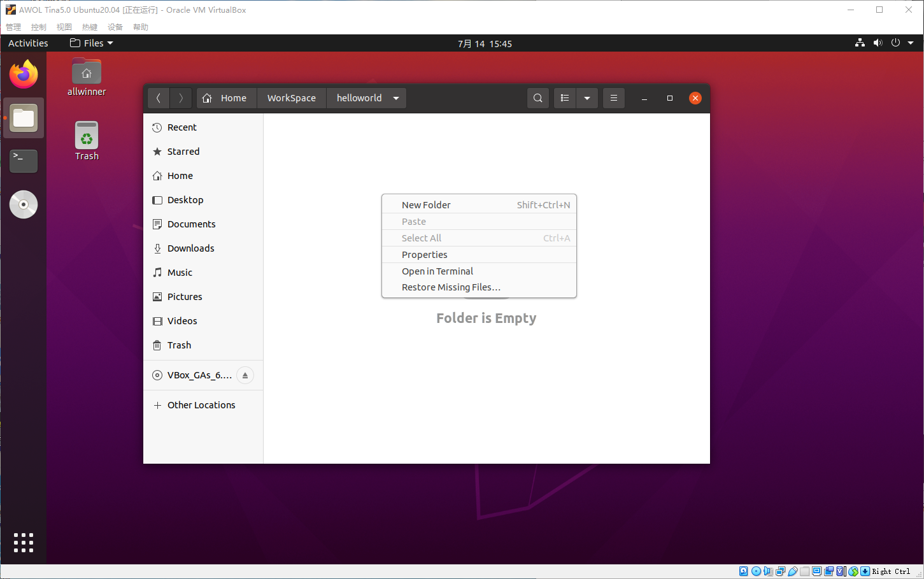Launch Terminal from the dock
Viewport: 924px width, 579px height.
pos(23,161)
